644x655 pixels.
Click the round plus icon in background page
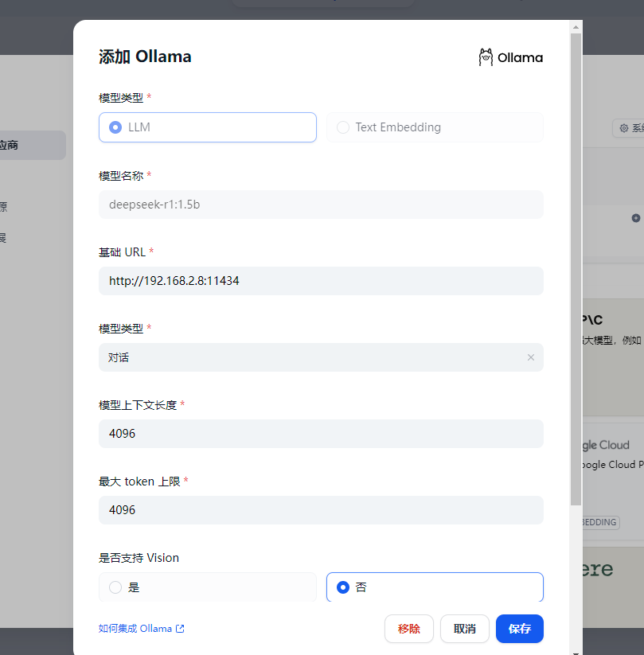point(636,218)
